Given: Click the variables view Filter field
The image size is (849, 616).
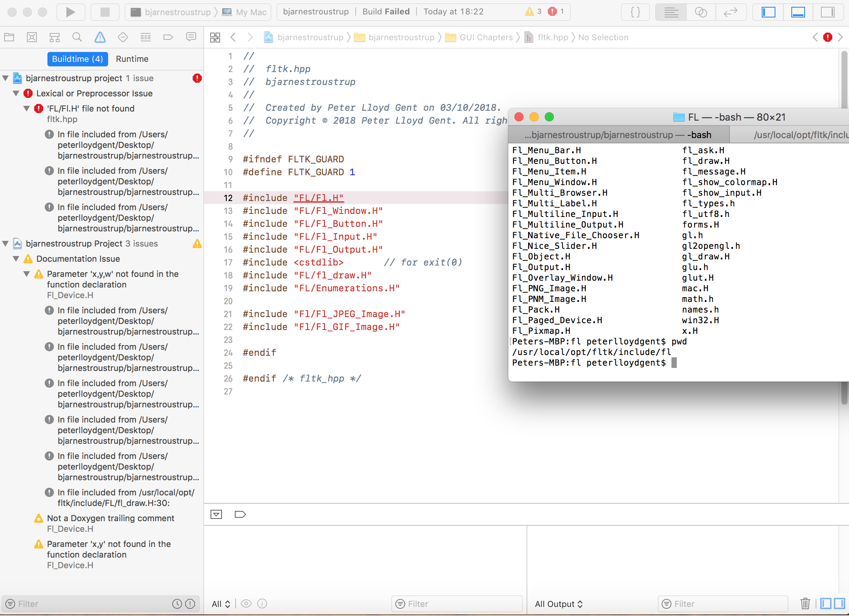Looking at the screenshot, I should [x=457, y=603].
